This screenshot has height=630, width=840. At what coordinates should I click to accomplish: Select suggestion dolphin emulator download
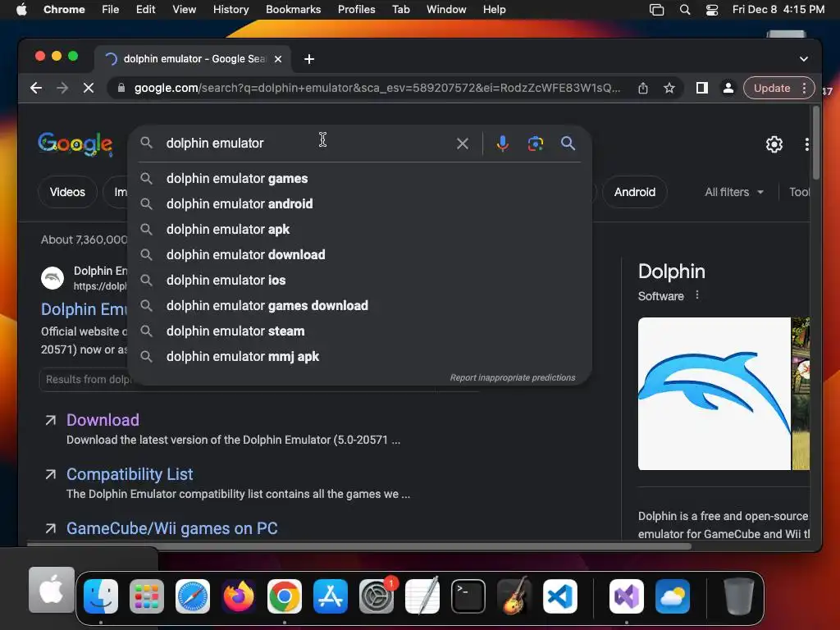pos(359,254)
